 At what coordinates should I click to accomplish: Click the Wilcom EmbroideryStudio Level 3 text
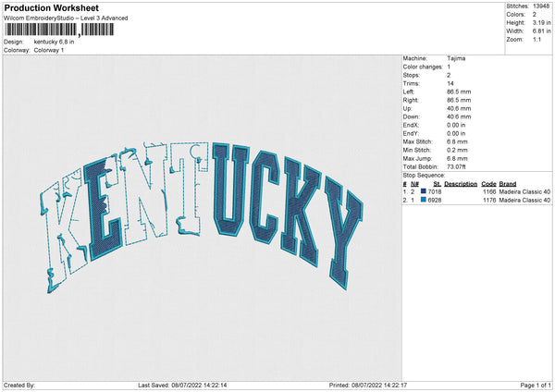click(x=66, y=18)
